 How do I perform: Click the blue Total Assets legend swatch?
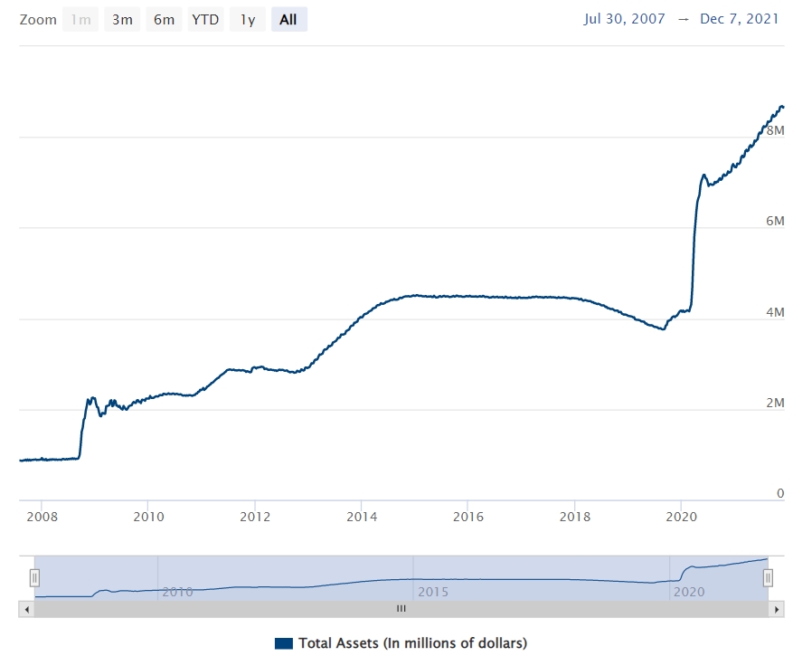284,643
